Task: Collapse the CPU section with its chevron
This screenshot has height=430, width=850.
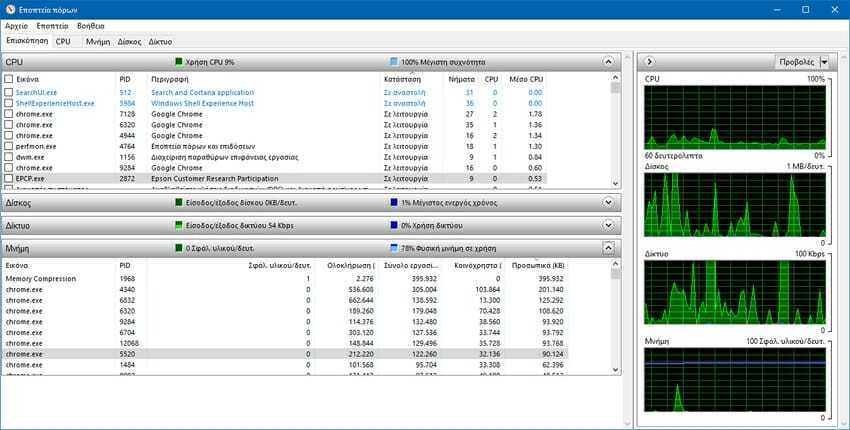Action: [x=608, y=62]
